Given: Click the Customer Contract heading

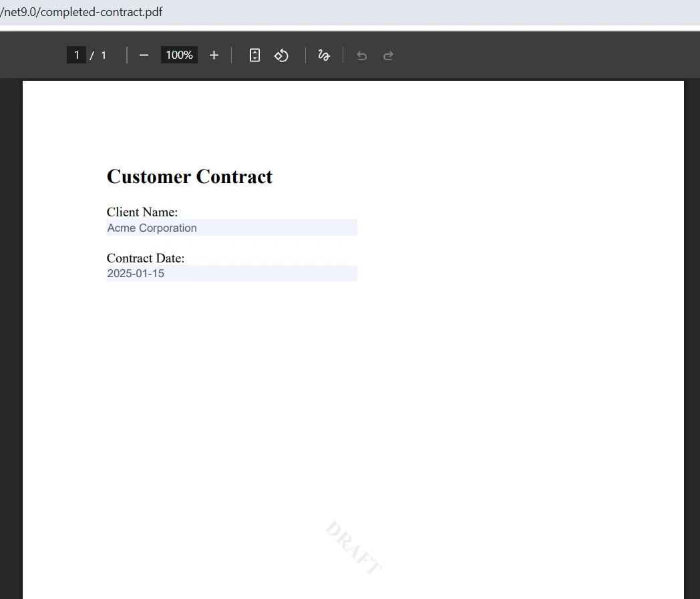Looking at the screenshot, I should click(189, 176).
